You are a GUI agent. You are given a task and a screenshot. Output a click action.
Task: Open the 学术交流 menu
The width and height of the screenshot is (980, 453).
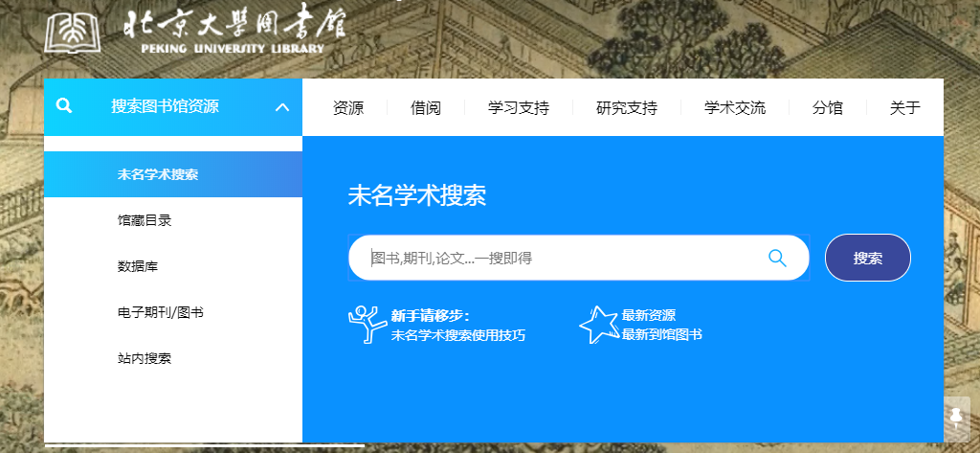(735, 107)
